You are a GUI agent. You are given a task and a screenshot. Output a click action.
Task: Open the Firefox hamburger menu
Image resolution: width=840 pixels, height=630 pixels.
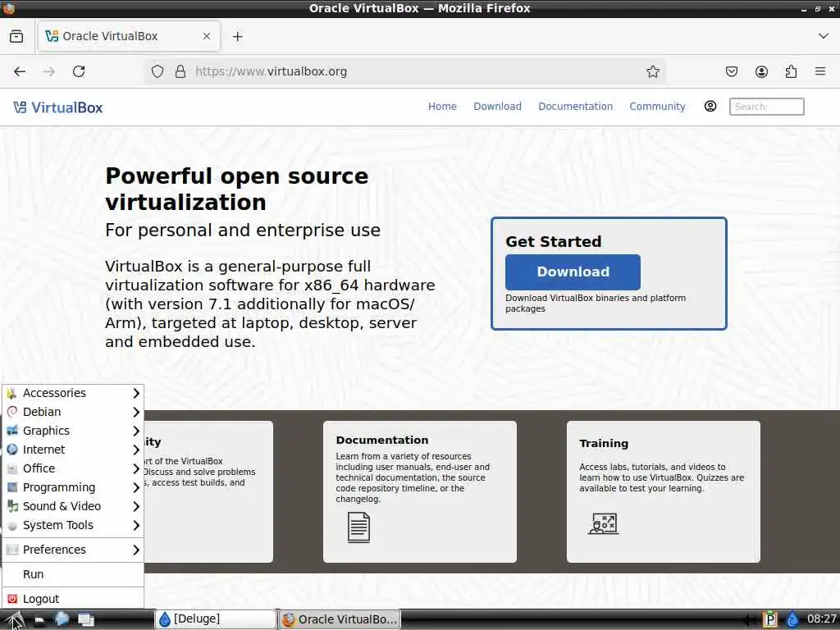pyautogui.click(x=820, y=71)
